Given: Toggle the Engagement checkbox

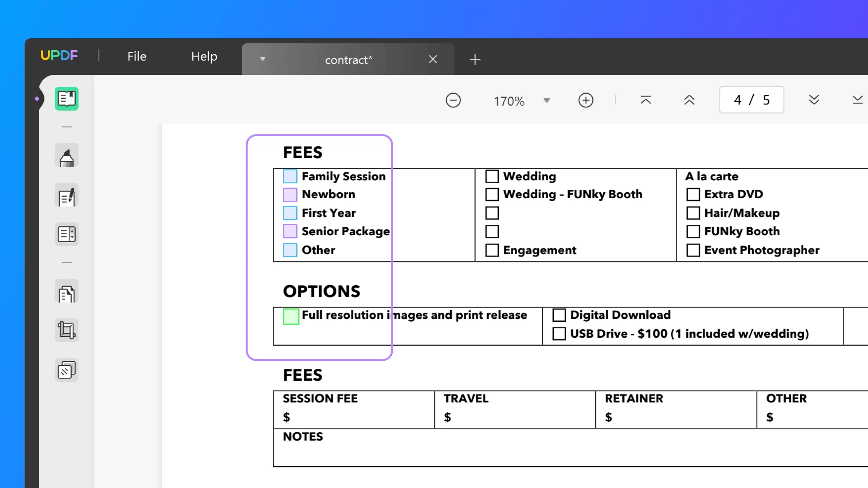Looking at the screenshot, I should [x=491, y=250].
